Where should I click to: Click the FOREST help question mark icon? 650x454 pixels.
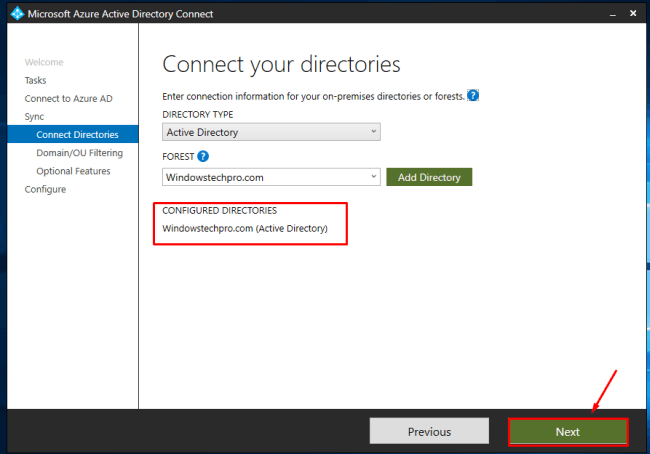(203, 156)
